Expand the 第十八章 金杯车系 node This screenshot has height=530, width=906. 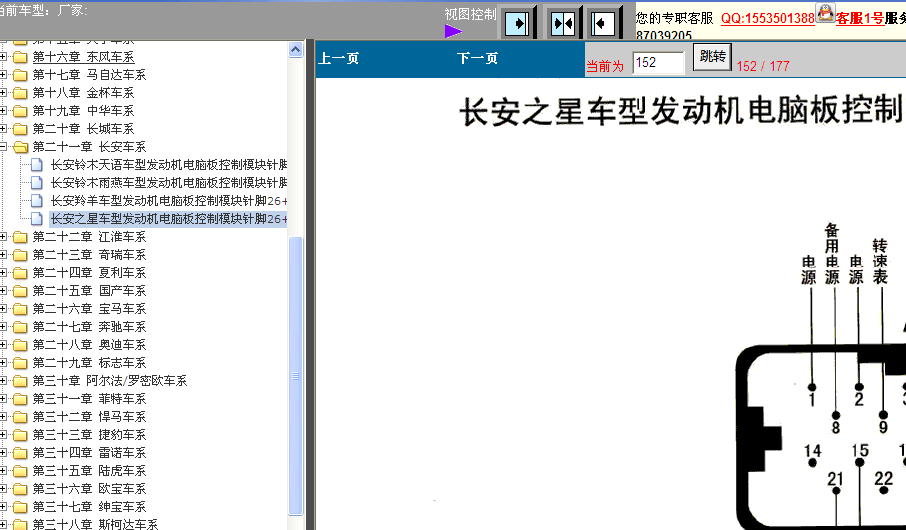pyautogui.click(x=3, y=92)
